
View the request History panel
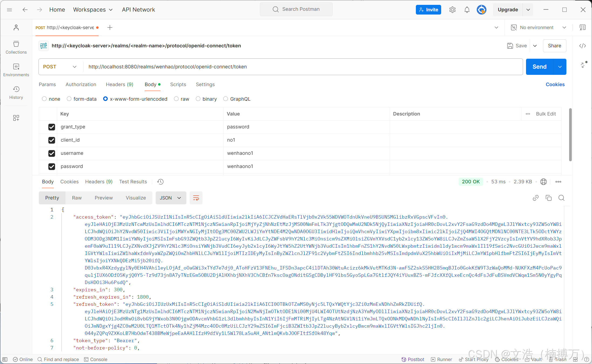click(16, 92)
